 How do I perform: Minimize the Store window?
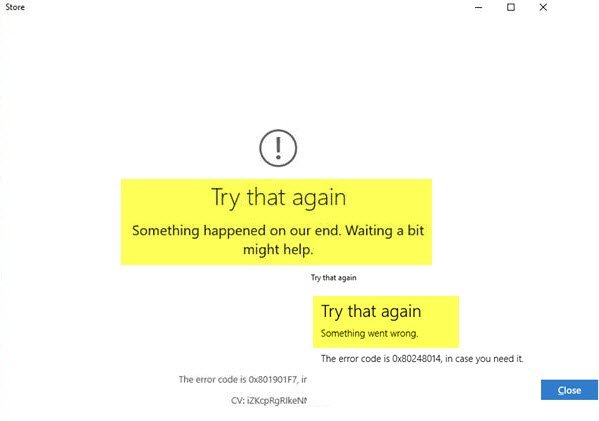[x=478, y=7]
